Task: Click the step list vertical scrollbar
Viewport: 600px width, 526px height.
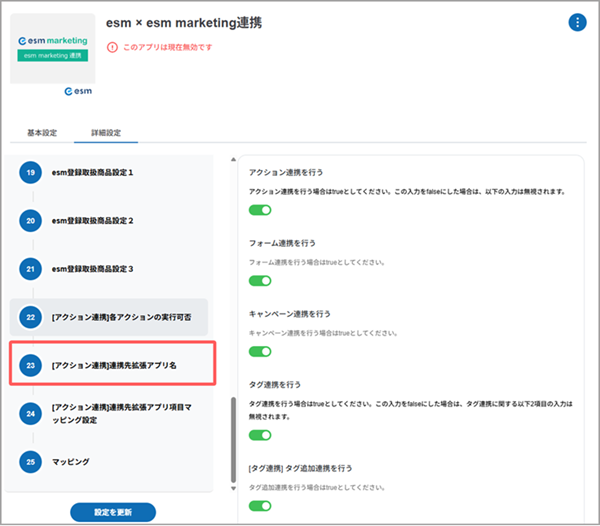Action: (234, 440)
